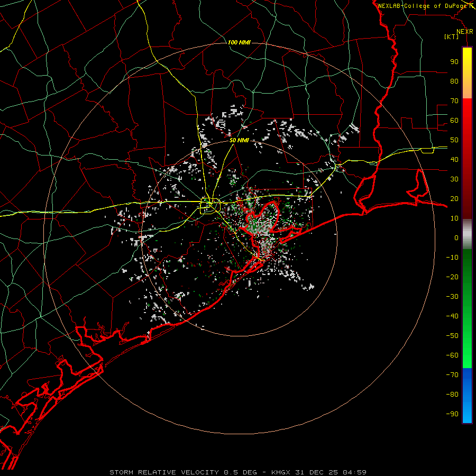
Task: Select the positive 30 label on velocity scale
Action: click(454, 179)
